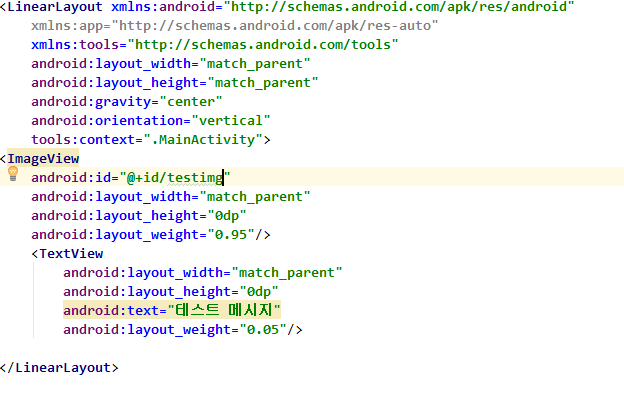Click TextView's layout_height="0dp" line
This screenshot has height=407, width=624.
(x=171, y=292)
